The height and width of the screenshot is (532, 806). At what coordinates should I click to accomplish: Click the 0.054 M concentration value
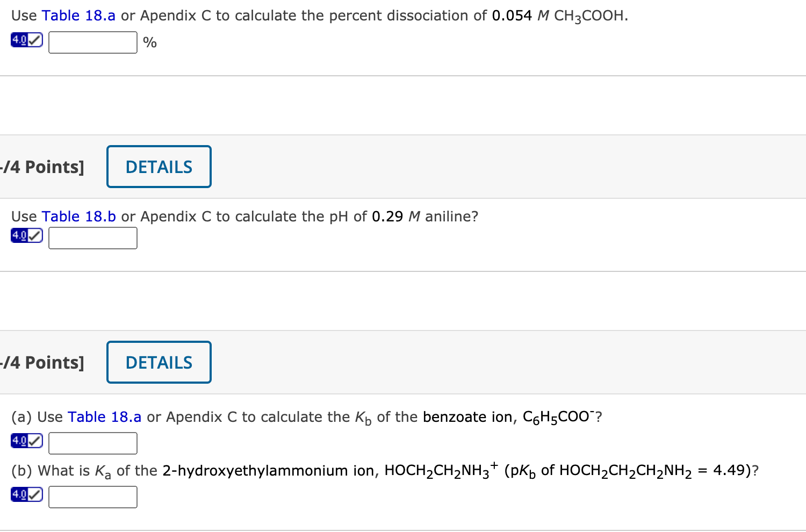[x=512, y=16]
